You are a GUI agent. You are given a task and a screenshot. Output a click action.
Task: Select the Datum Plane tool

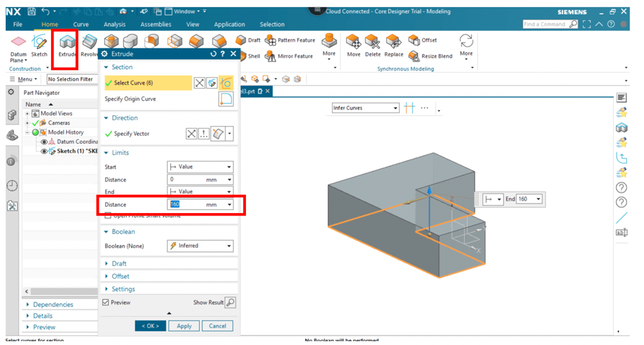click(19, 45)
